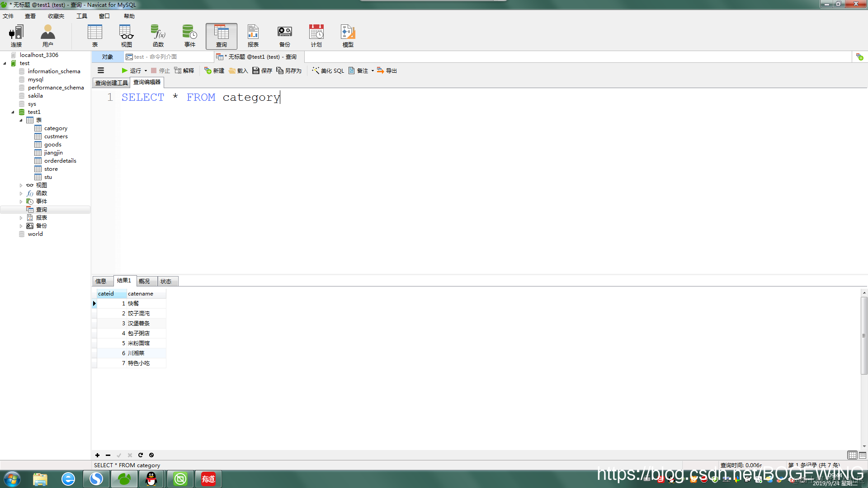This screenshot has height=488, width=868.
Task: Expand the Views tree node
Action: (x=21, y=185)
